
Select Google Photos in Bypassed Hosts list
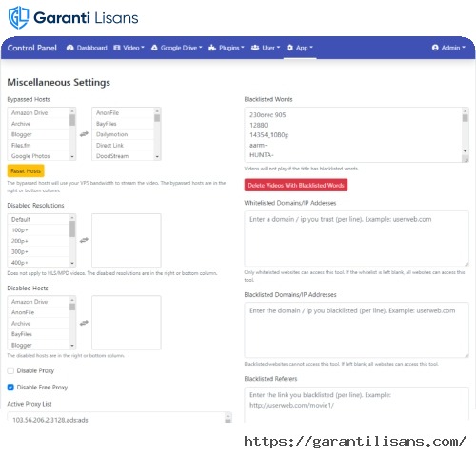point(38,156)
